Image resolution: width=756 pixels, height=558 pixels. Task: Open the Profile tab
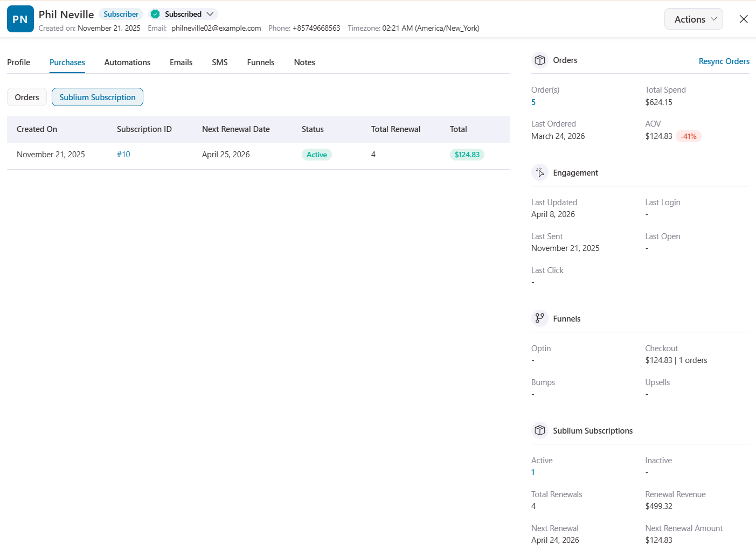[18, 62]
